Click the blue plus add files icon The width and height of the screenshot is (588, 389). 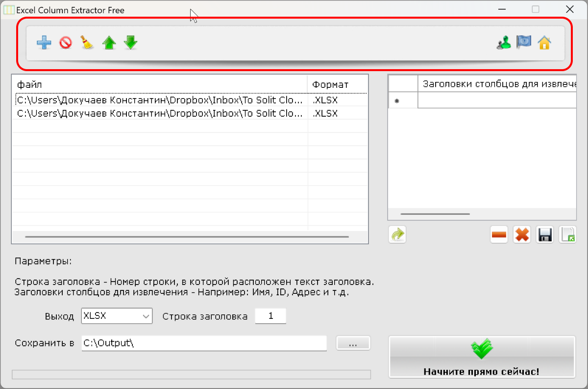click(44, 43)
